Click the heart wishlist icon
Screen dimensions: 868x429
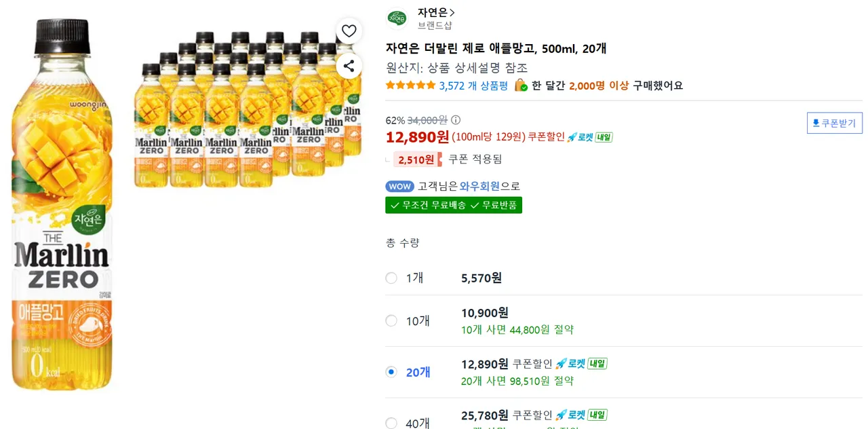click(x=349, y=31)
